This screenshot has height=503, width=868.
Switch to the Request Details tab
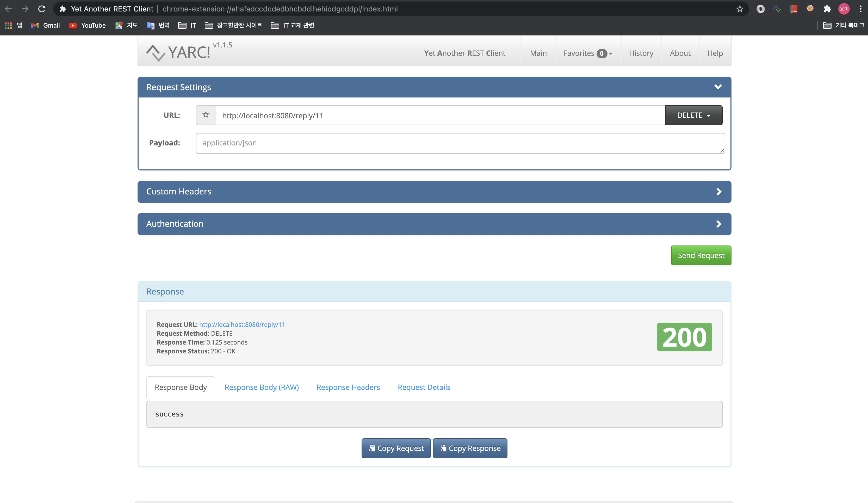pyautogui.click(x=424, y=387)
